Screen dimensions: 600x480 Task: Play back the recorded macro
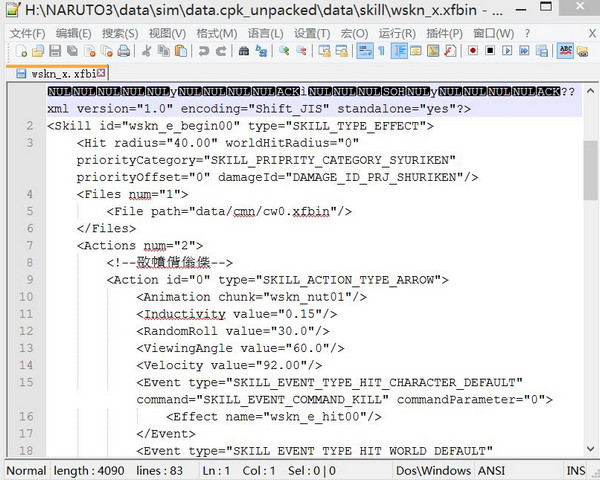(x=507, y=51)
